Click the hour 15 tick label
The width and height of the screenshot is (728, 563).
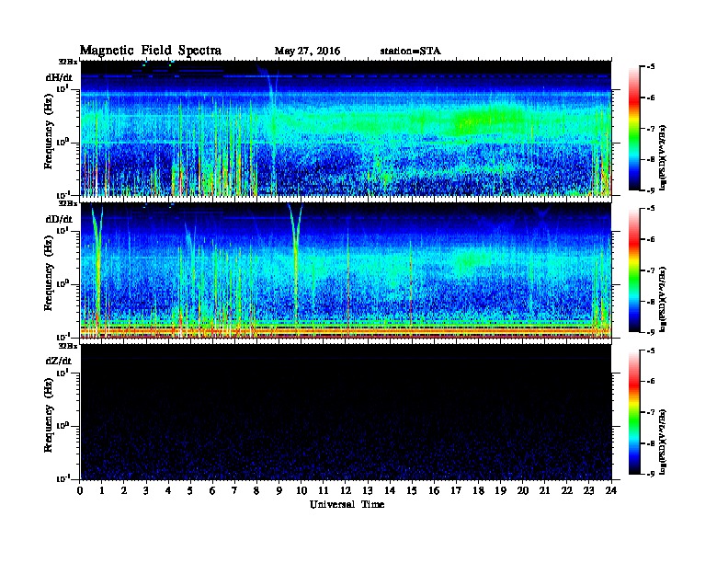412,490
